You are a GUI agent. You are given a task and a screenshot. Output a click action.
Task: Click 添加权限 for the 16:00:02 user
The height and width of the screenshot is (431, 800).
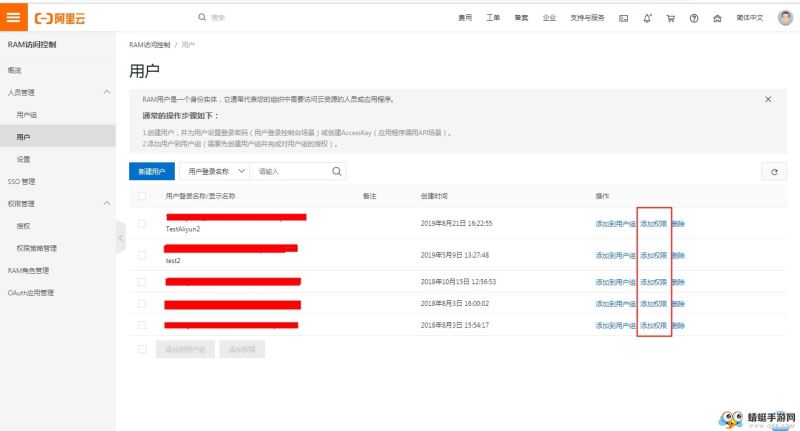(654, 303)
